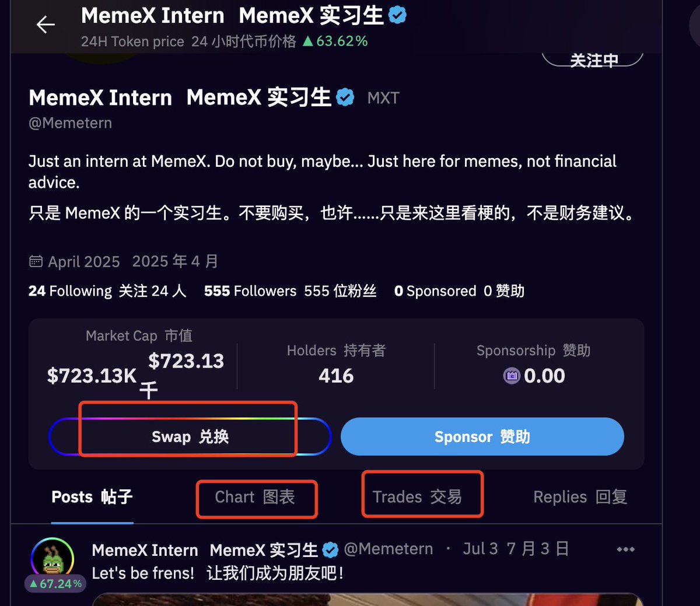Open the three-dot menu on the post

[x=625, y=549]
